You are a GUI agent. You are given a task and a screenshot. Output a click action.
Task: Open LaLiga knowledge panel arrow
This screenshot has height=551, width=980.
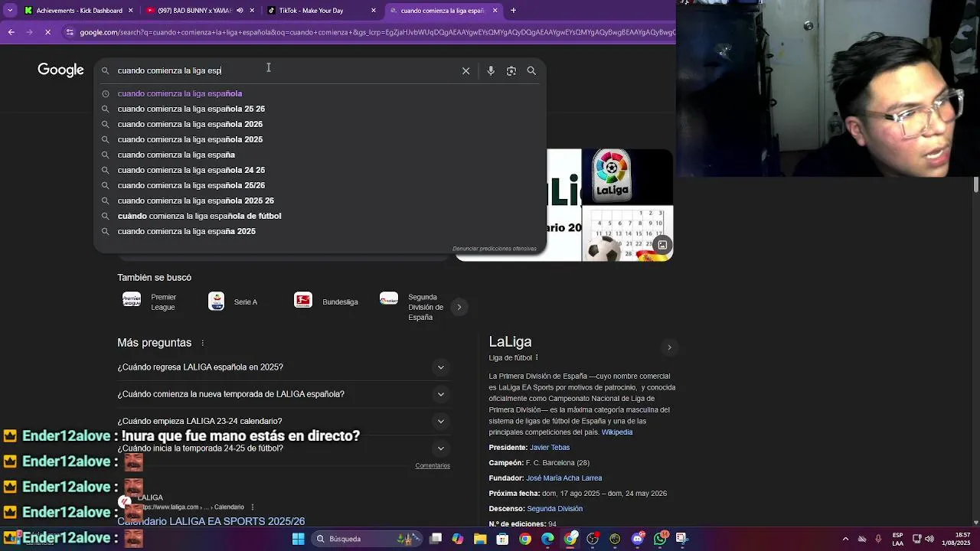pyautogui.click(x=669, y=347)
